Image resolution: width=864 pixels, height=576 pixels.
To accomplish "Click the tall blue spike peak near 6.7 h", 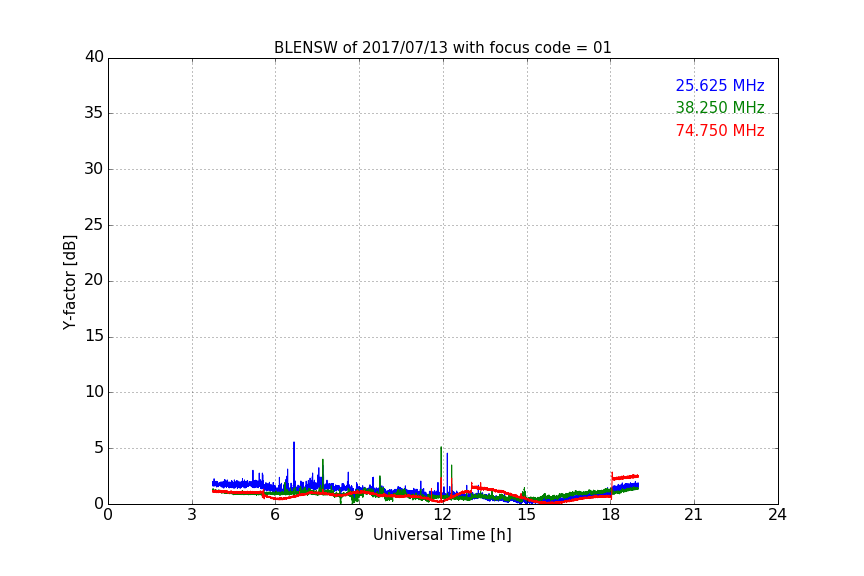I will click(x=294, y=444).
